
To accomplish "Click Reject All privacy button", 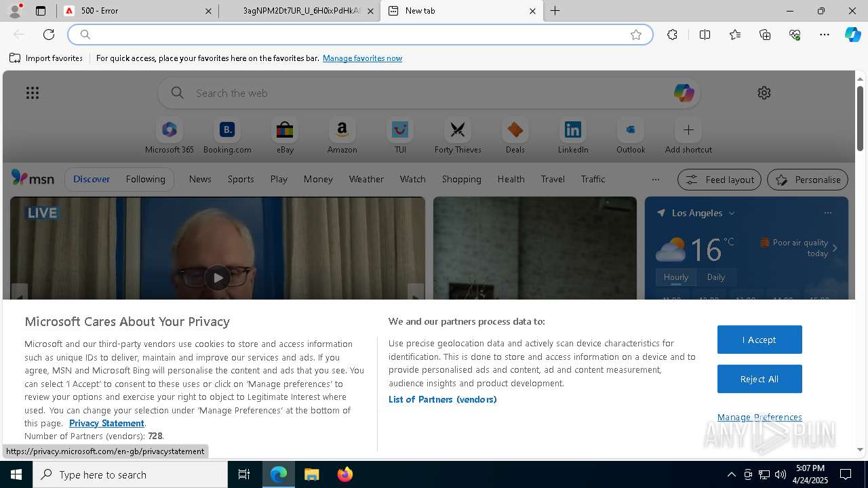I will pos(759,379).
